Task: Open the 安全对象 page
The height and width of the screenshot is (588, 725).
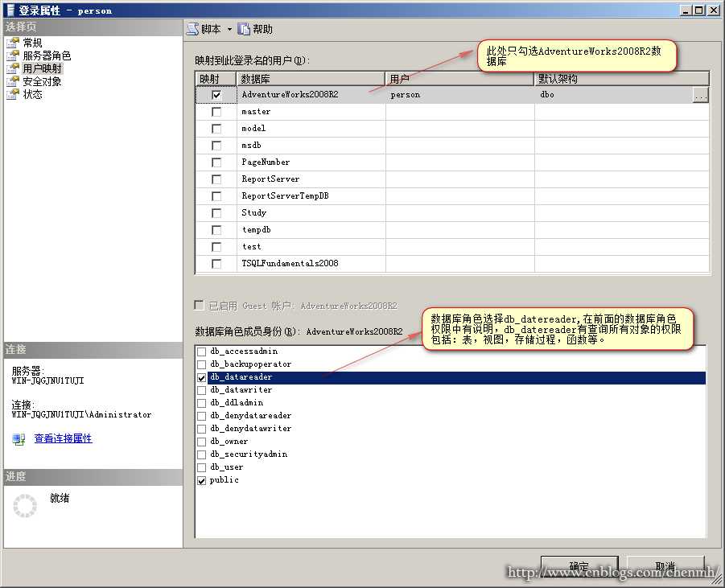Action: point(42,82)
